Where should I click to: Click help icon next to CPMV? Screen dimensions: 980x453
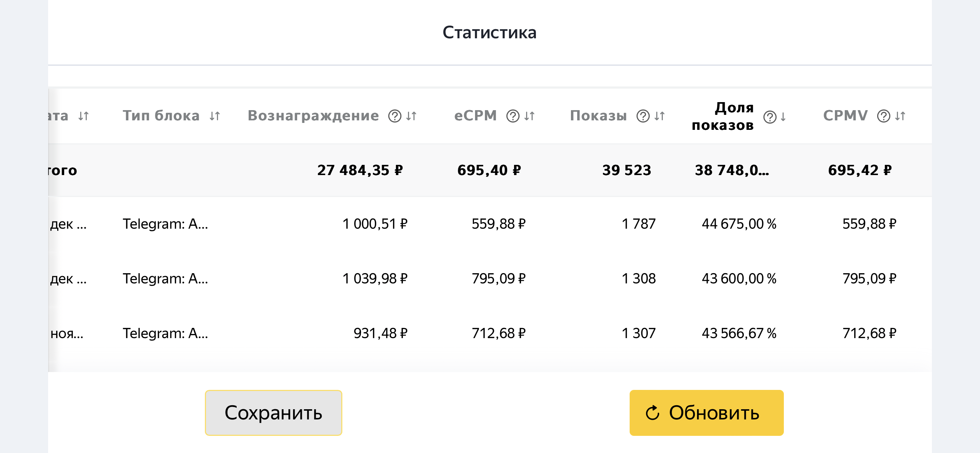point(883,116)
